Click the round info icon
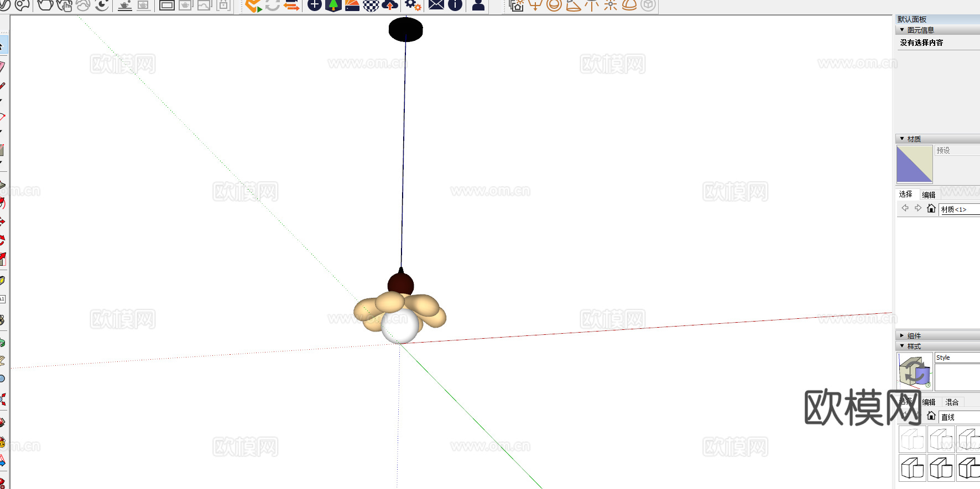This screenshot has height=489, width=980. 455,6
